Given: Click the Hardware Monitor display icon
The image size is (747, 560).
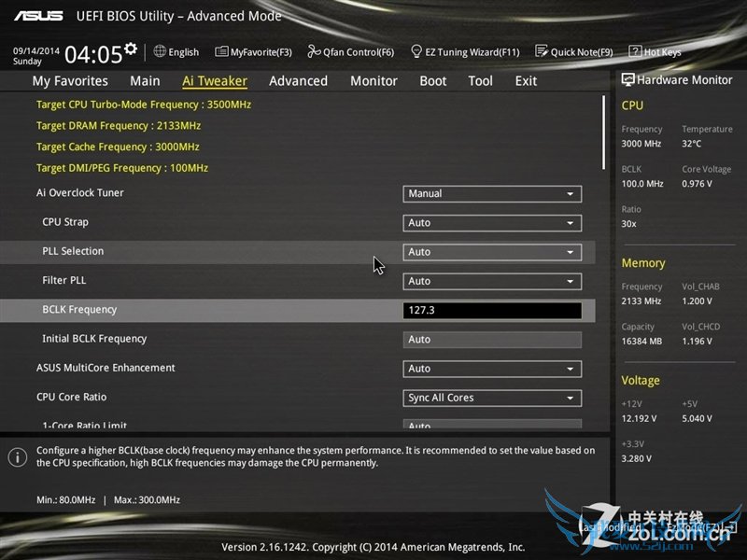Looking at the screenshot, I should [627, 79].
